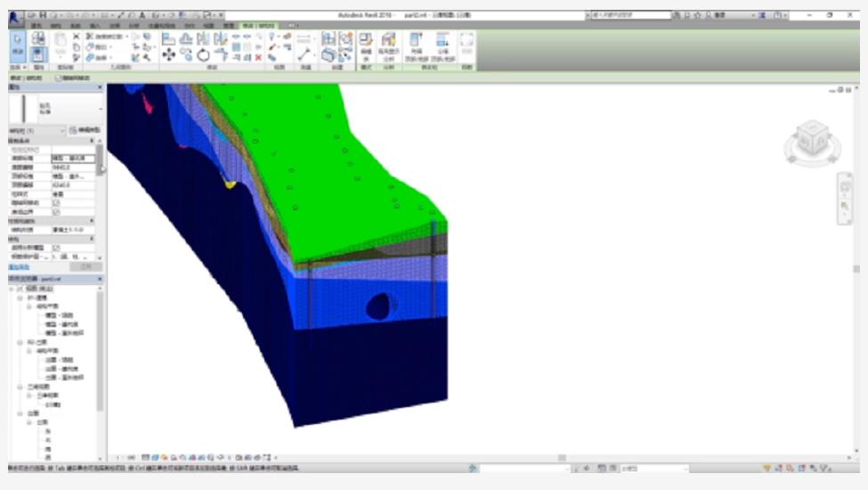
Task: Activate the Rotate tool
Action: (204, 55)
